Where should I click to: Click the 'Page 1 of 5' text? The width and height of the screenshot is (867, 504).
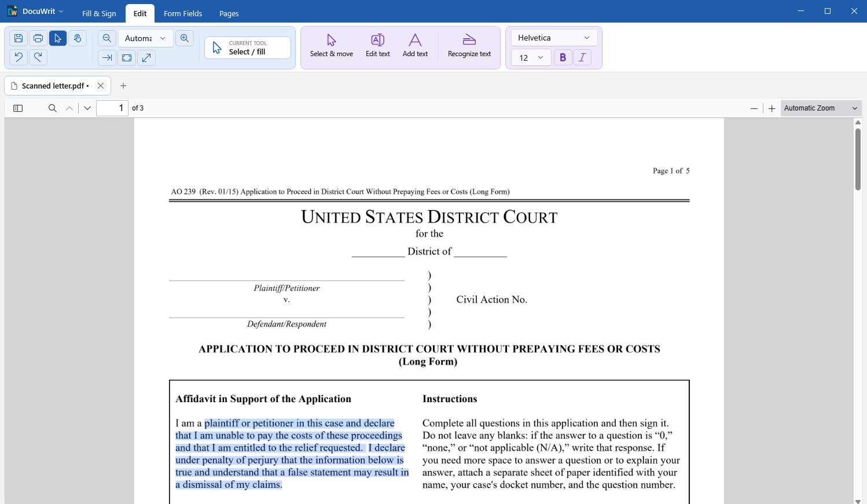[671, 171]
